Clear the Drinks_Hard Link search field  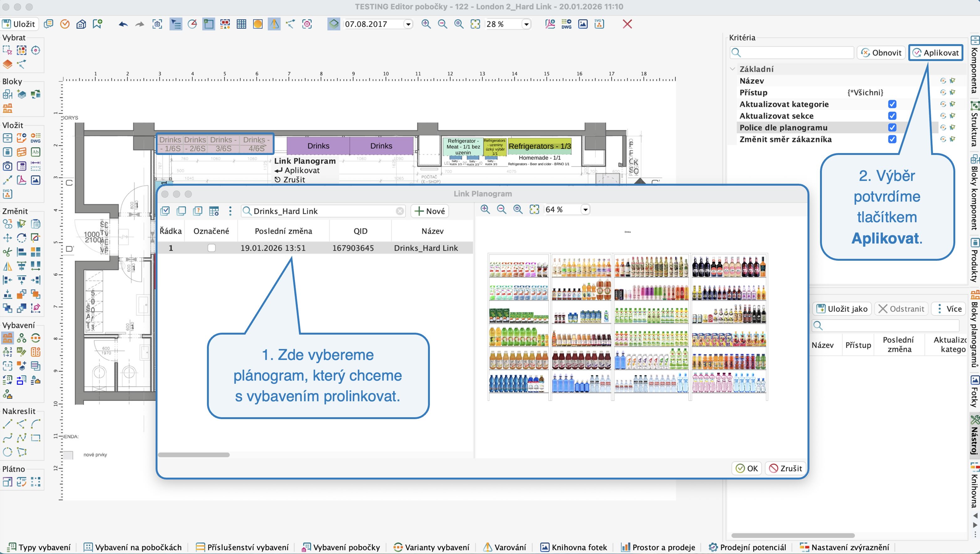(x=400, y=211)
